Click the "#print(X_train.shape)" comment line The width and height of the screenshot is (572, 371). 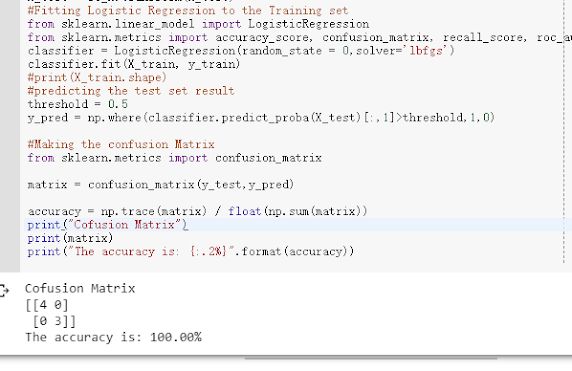coord(97,78)
